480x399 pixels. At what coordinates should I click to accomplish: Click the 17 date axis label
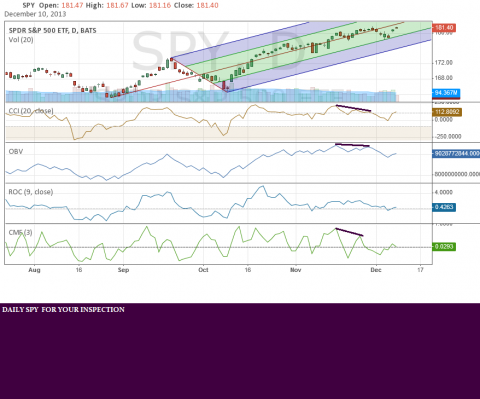[420, 270]
